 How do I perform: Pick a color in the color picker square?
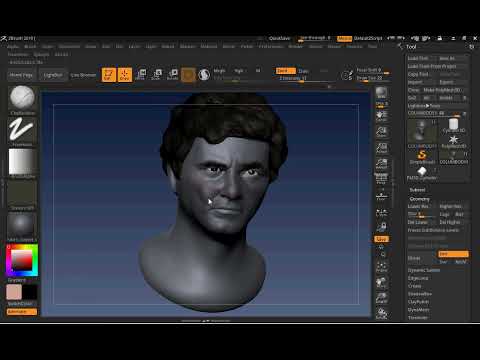point(22,260)
